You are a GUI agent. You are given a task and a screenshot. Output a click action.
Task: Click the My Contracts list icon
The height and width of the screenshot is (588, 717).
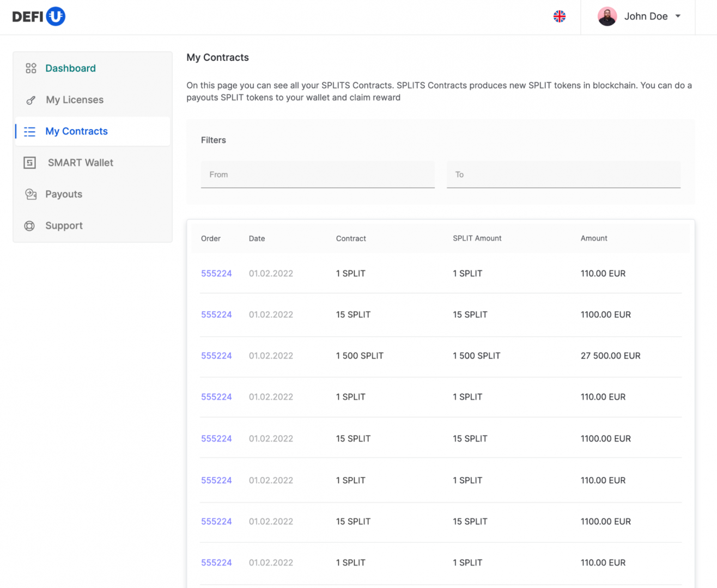pyautogui.click(x=30, y=132)
